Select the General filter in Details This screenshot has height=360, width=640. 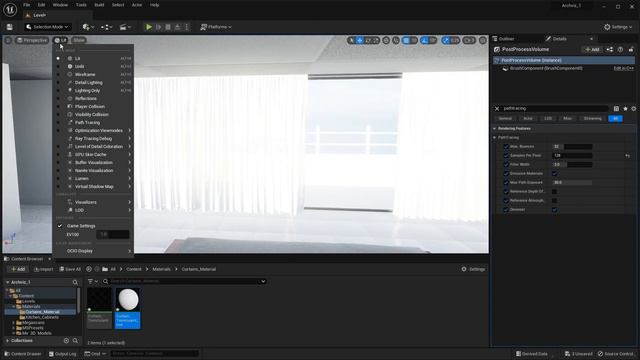point(505,118)
